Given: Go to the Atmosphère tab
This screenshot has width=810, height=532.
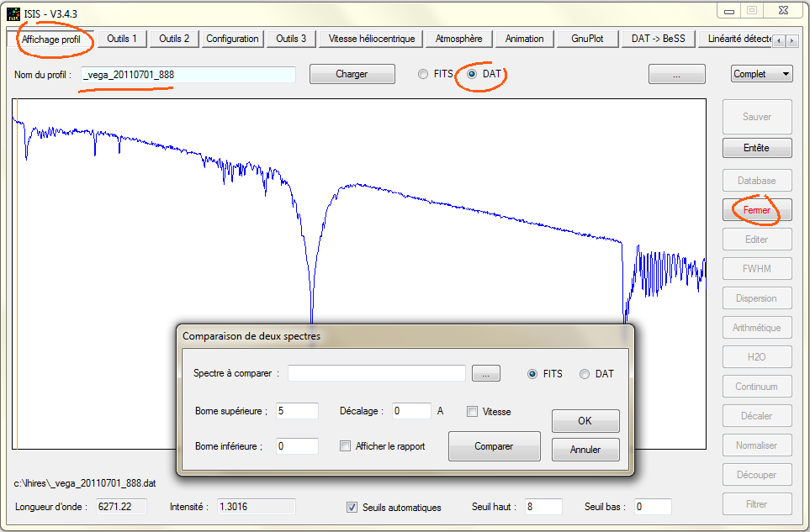Looking at the screenshot, I should click(x=459, y=39).
